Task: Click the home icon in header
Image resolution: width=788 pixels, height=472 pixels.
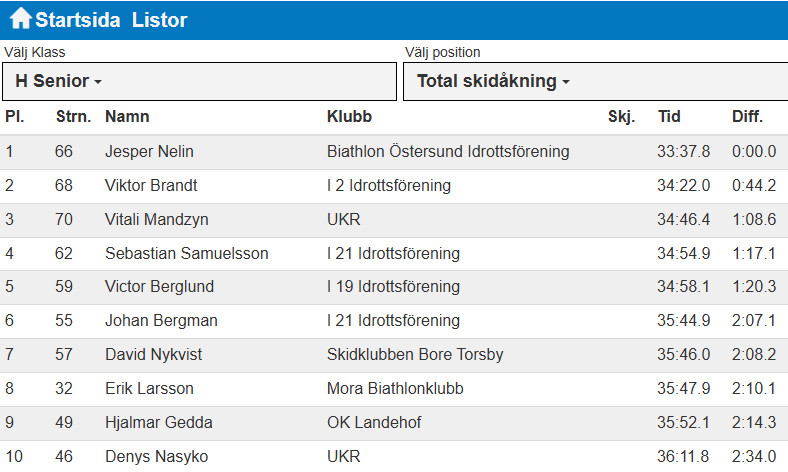Action: (x=21, y=19)
